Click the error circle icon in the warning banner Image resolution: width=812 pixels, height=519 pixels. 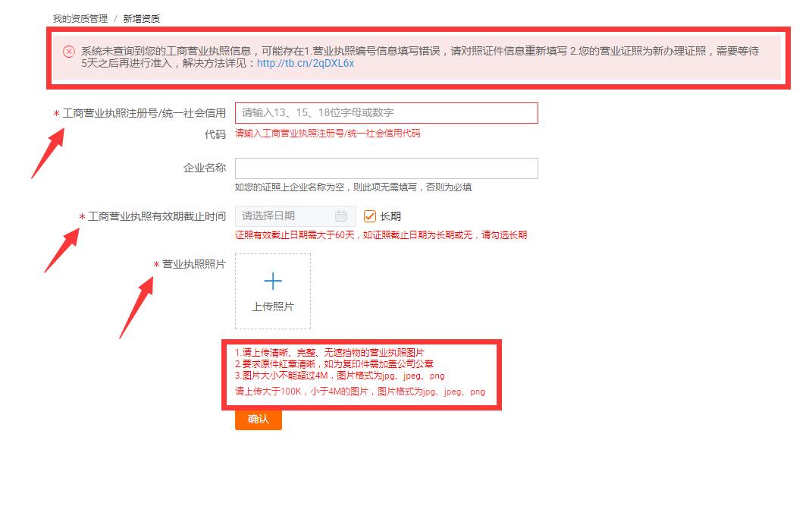pyautogui.click(x=67, y=52)
